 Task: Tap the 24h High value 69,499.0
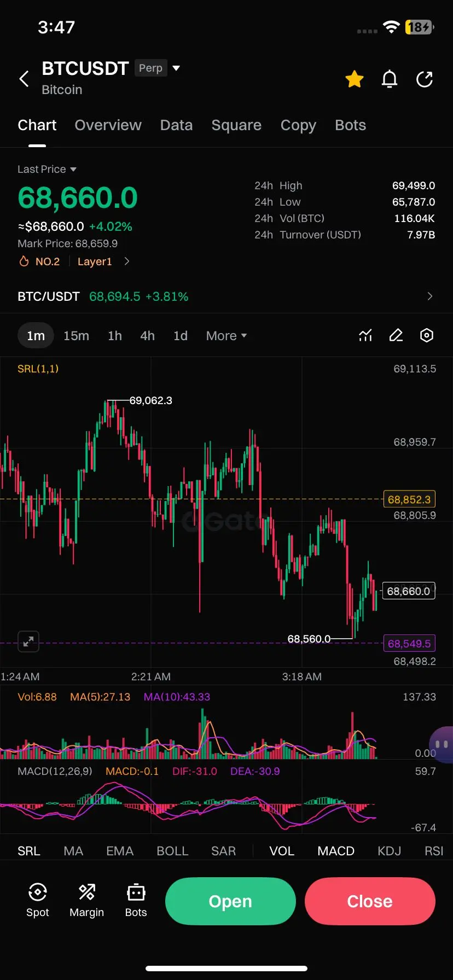pyautogui.click(x=414, y=185)
